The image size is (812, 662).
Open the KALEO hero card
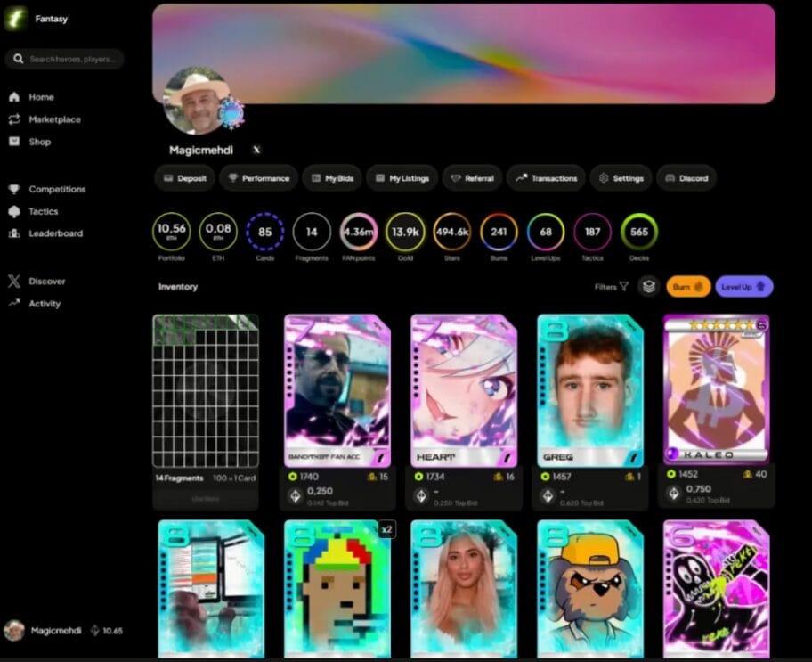[716, 388]
